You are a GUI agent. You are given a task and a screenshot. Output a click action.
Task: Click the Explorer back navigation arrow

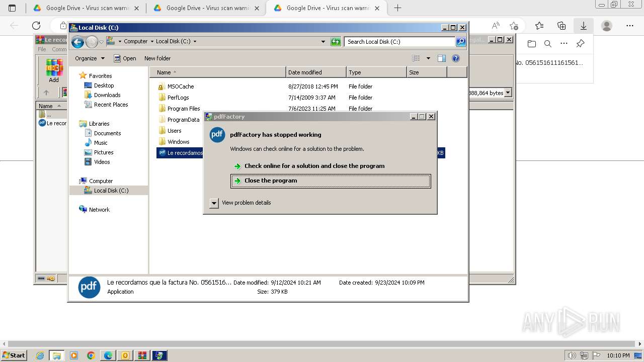(x=77, y=42)
